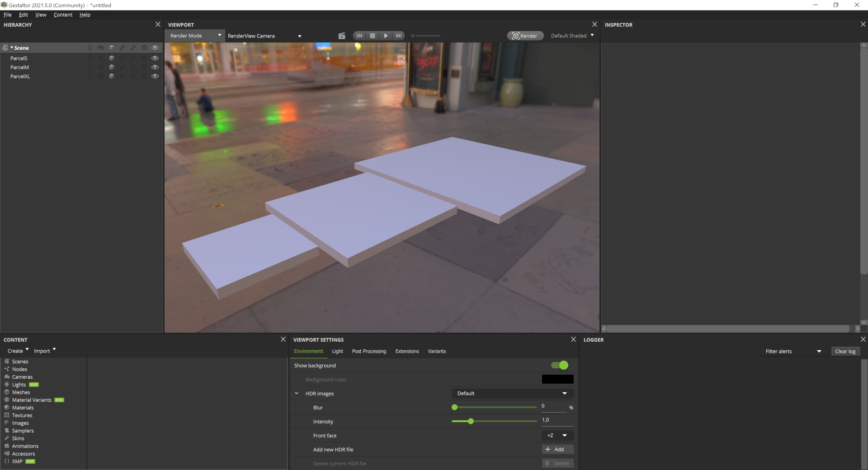Toggle the Show background switch

(560, 365)
